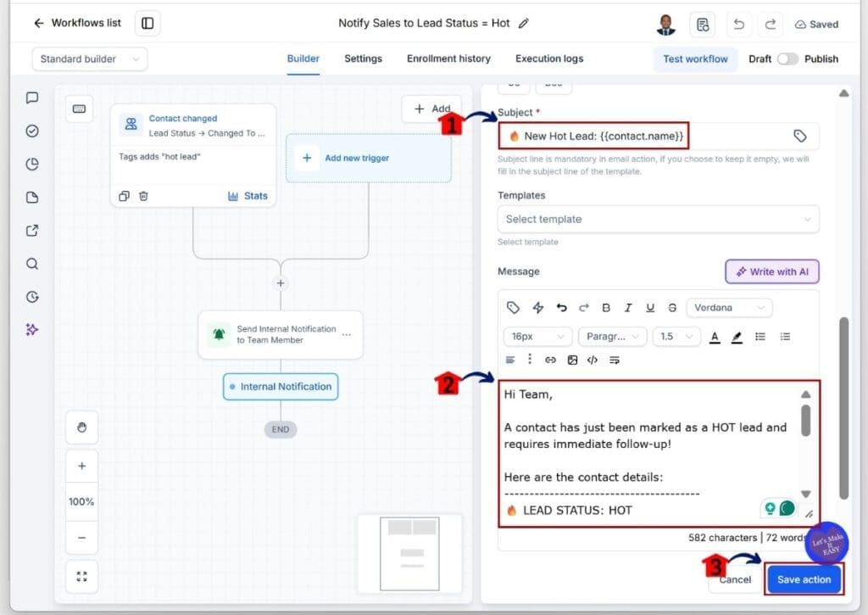The width and height of the screenshot is (868, 615).
Task: Switch to the Builder tab
Action: tap(303, 59)
